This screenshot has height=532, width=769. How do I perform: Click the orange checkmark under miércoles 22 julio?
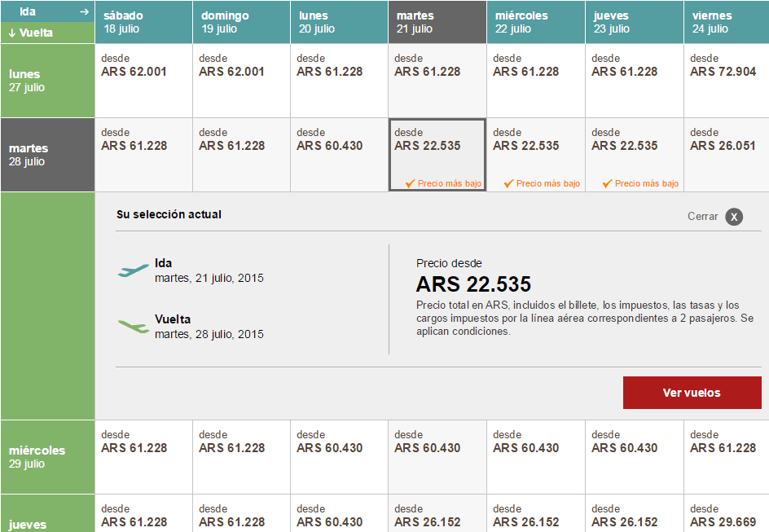pos(509,183)
